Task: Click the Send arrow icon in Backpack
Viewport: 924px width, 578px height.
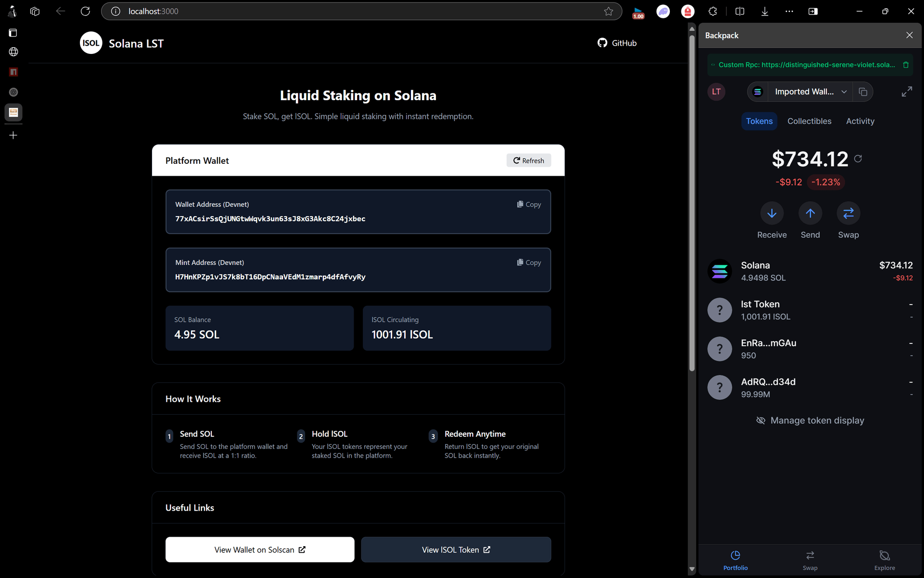Action: click(x=810, y=213)
